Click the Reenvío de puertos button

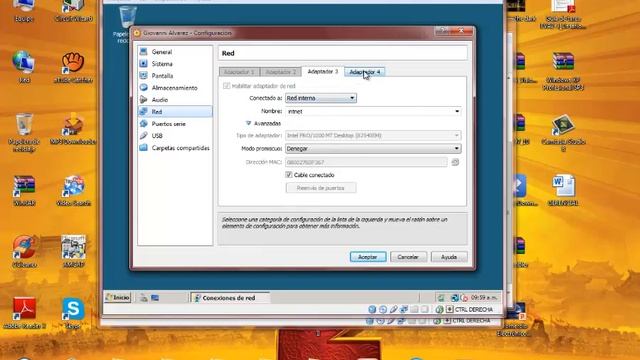pyautogui.click(x=321, y=188)
